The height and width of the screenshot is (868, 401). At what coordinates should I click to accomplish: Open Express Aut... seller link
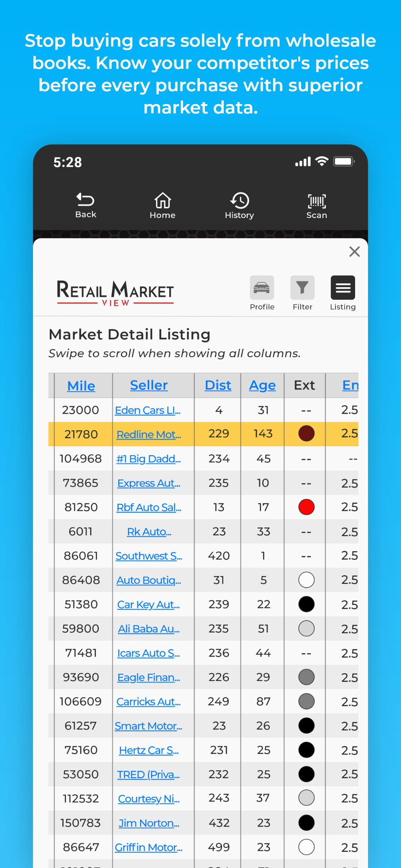pos(149,483)
